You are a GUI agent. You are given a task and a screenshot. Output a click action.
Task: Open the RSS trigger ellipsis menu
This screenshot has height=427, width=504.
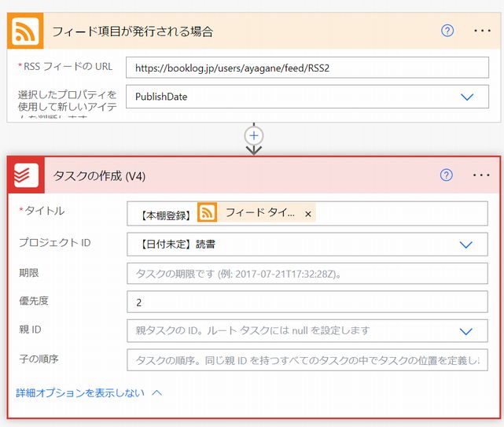pos(482,31)
